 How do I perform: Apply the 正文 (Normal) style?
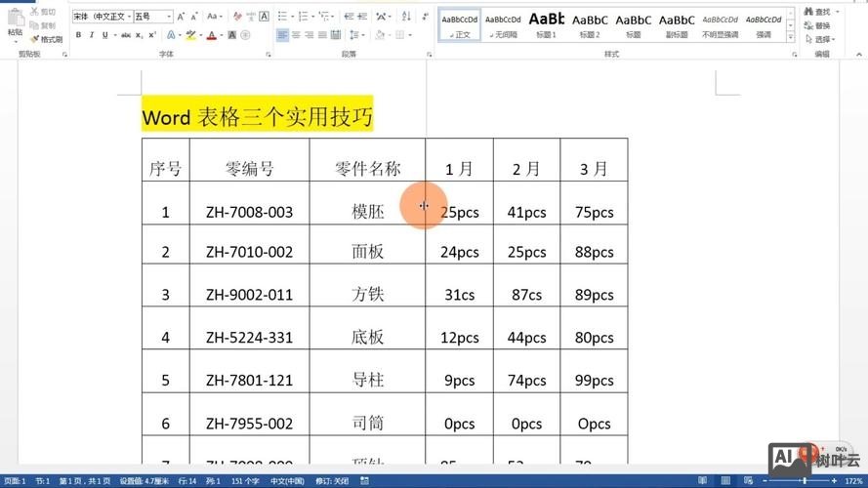460,25
